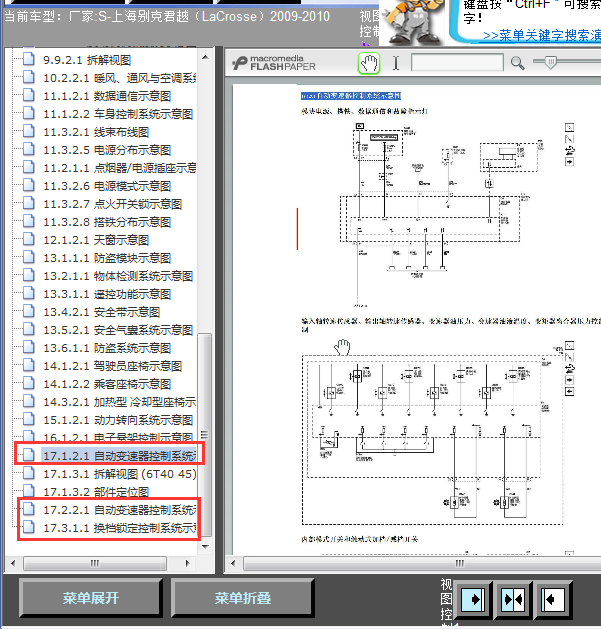Select the FlashPaper text selection cursor tool
The image size is (601, 629).
point(396,63)
